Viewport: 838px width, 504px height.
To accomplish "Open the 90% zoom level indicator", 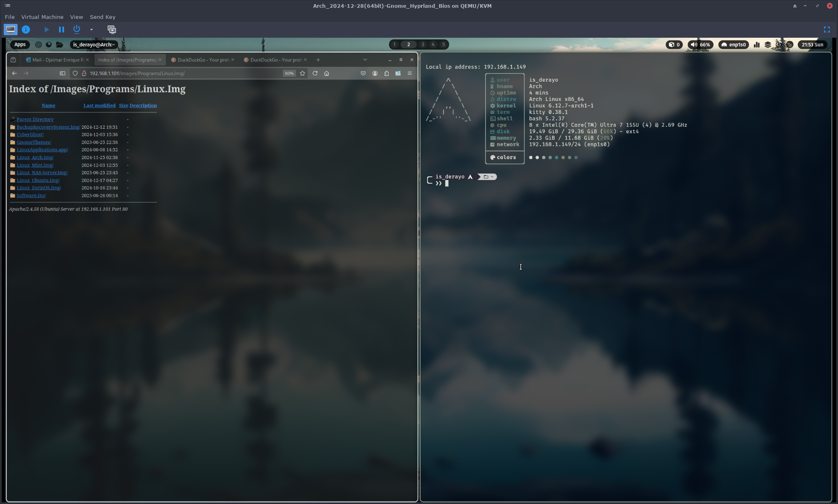I will pos(289,73).
